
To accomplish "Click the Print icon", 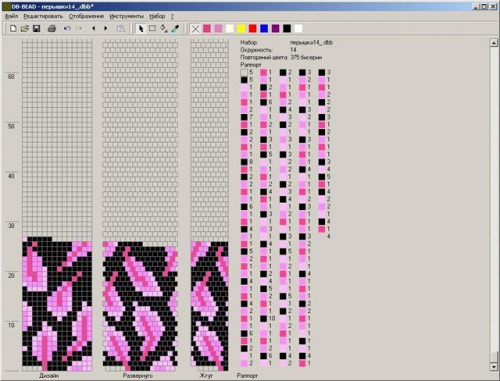I will tap(52, 29).
